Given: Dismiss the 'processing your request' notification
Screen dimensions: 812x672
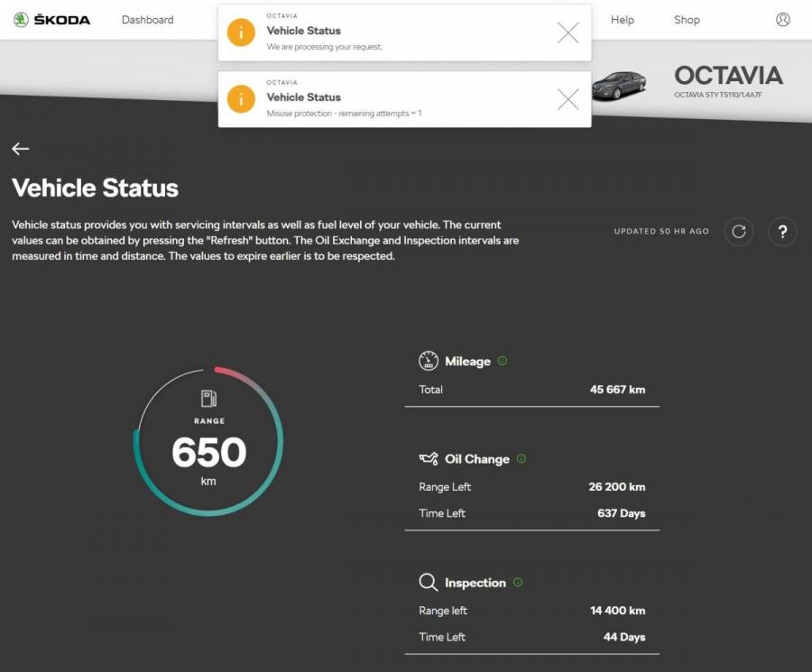Looking at the screenshot, I should [x=567, y=33].
